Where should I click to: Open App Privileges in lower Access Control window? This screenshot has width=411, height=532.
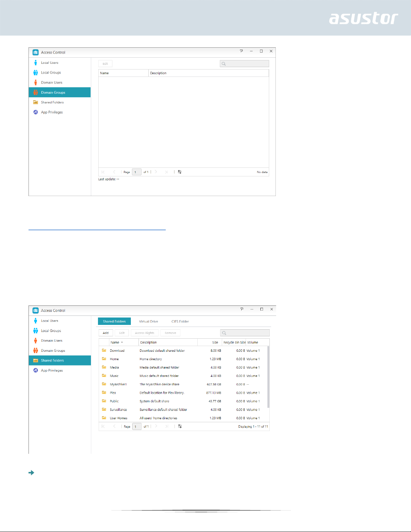pyautogui.click(x=60, y=371)
